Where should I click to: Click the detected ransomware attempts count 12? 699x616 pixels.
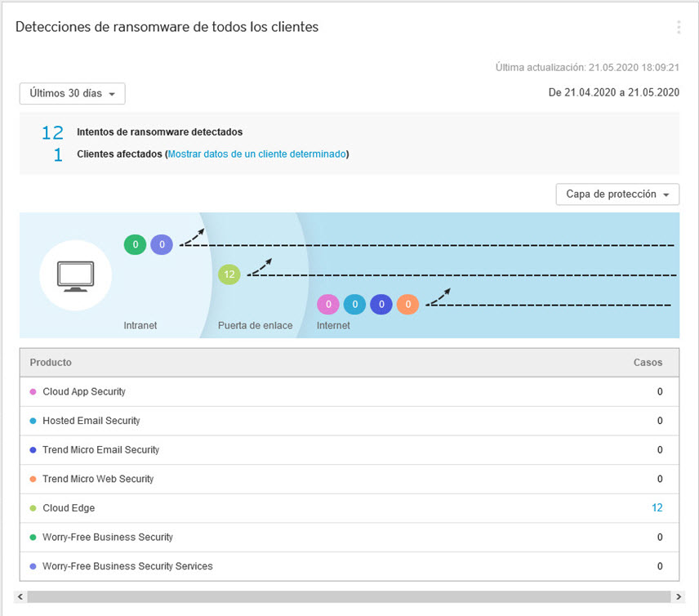click(52, 132)
